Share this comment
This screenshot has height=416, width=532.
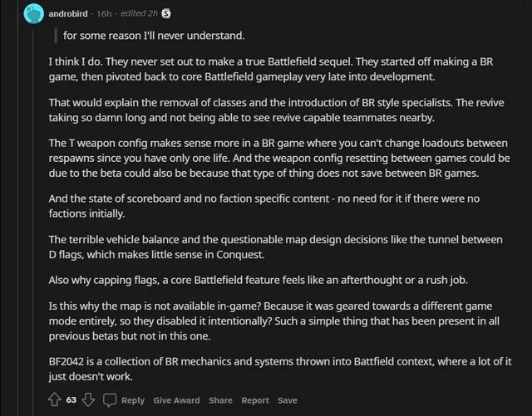[x=220, y=400]
